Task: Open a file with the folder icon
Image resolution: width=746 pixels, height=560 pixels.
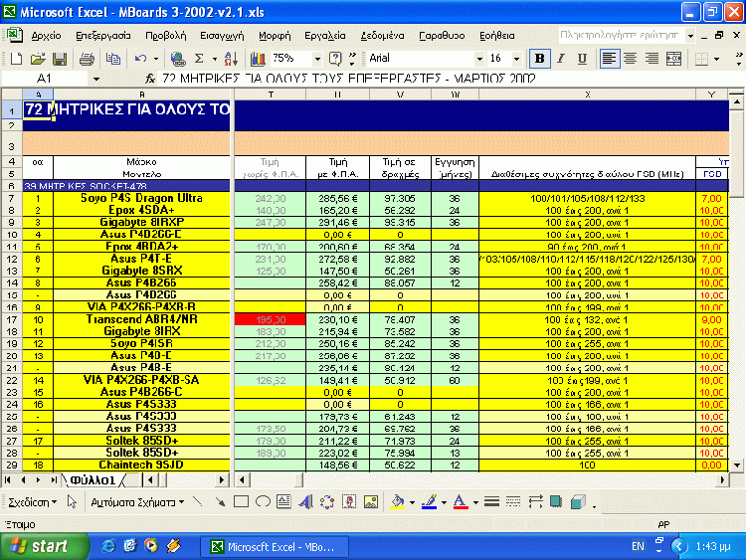Action: click(x=38, y=59)
